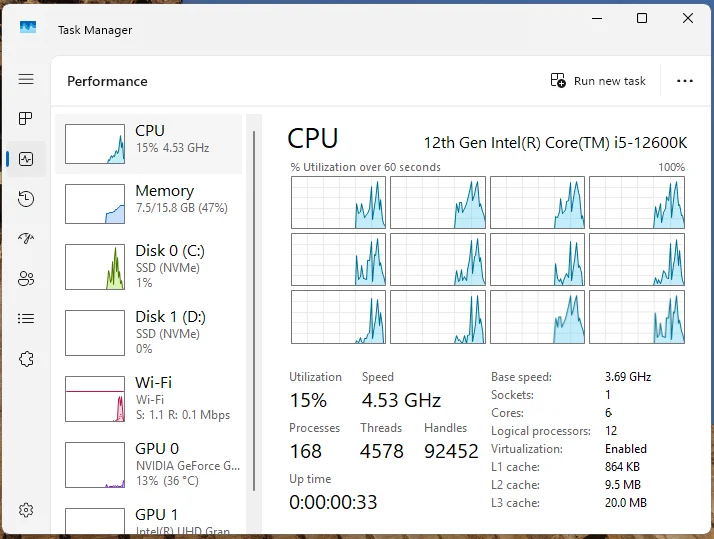Click the CPU mini graph thumbnail
714x539 pixels.
(x=95, y=144)
